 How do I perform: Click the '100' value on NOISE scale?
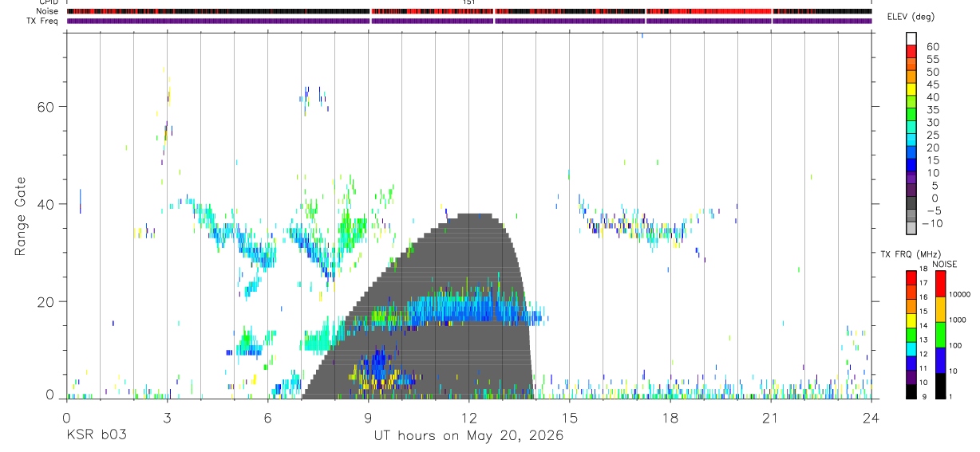click(956, 345)
